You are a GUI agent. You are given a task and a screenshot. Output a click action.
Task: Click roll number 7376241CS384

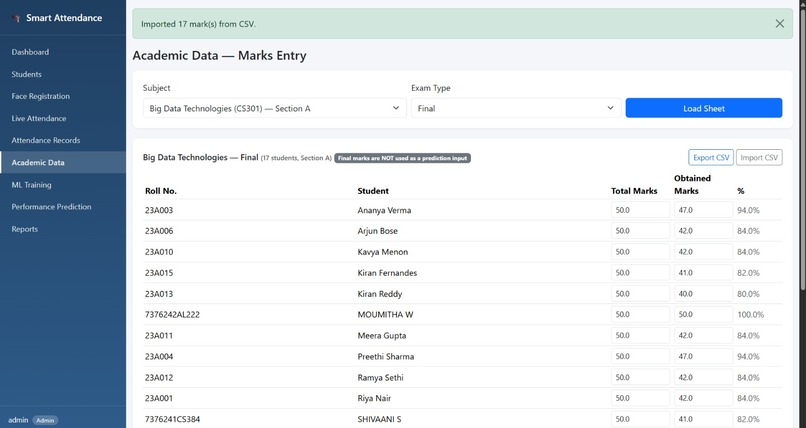coord(172,419)
